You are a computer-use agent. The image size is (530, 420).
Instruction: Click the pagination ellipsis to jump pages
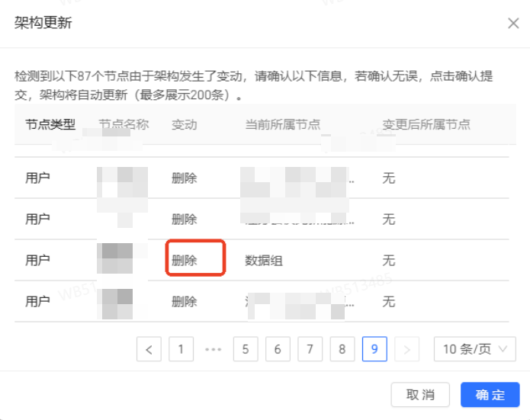pos(213,350)
